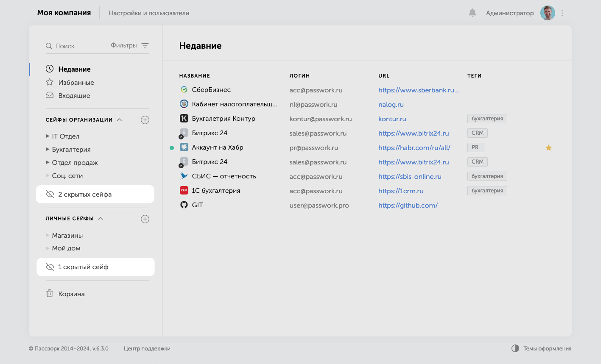
Task: Open the three-dot menu beside avatar
Action: point(562,13)
